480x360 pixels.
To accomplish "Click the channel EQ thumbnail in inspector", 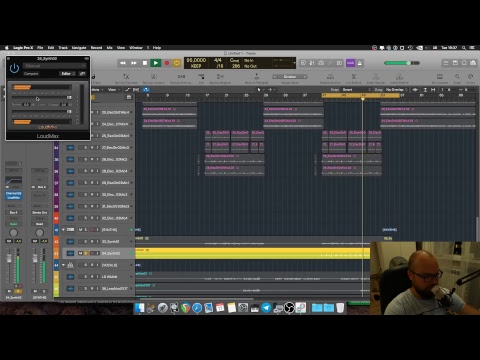I will pos(14,180).
